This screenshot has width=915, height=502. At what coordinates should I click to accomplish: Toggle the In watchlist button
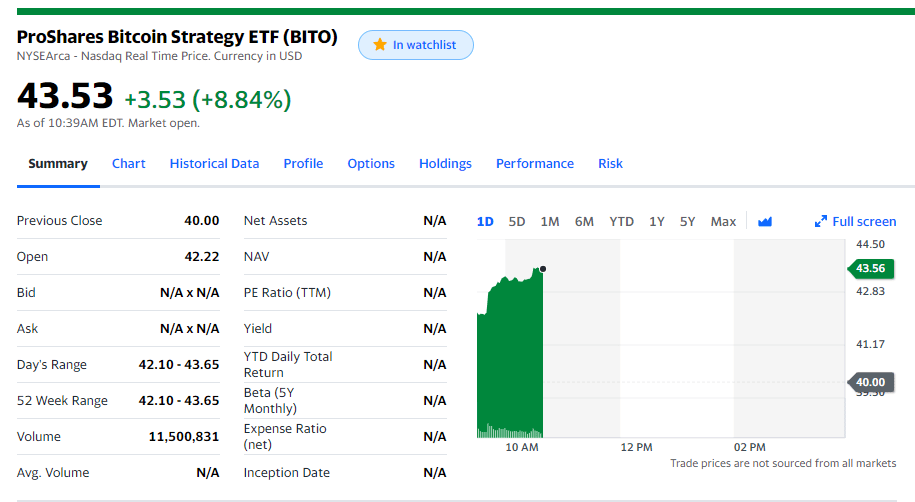[415, 45]
